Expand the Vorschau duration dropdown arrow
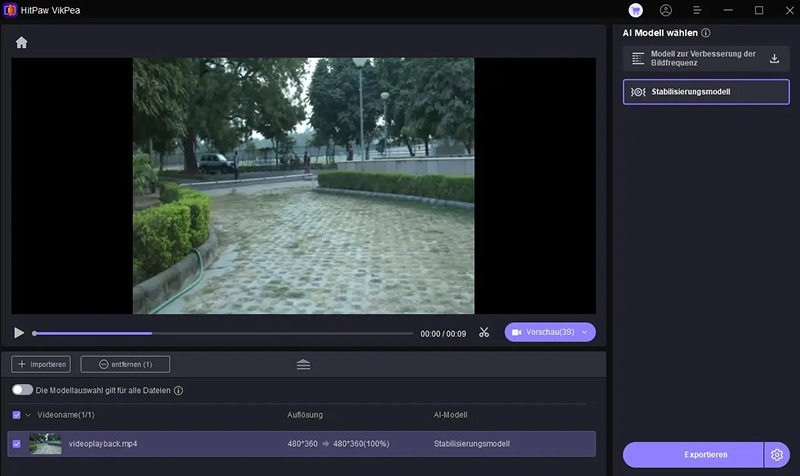This screenshot has height=476, width=800. click(x=584, y=332)
